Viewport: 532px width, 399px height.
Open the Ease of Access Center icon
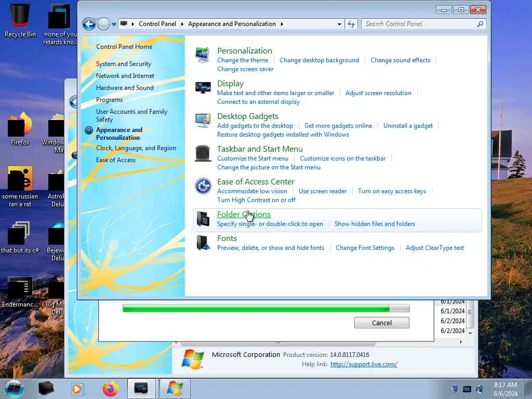[203, 186]
